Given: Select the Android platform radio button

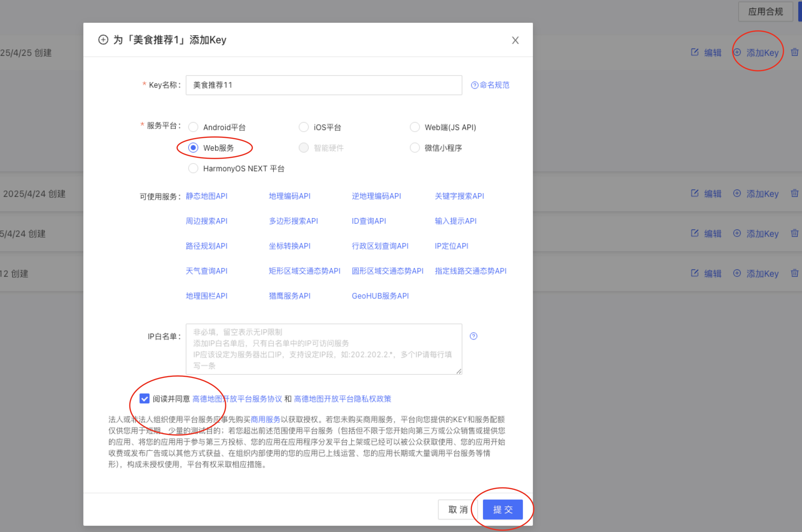Looking at the screenshot, I should click(x=193, y=127).
